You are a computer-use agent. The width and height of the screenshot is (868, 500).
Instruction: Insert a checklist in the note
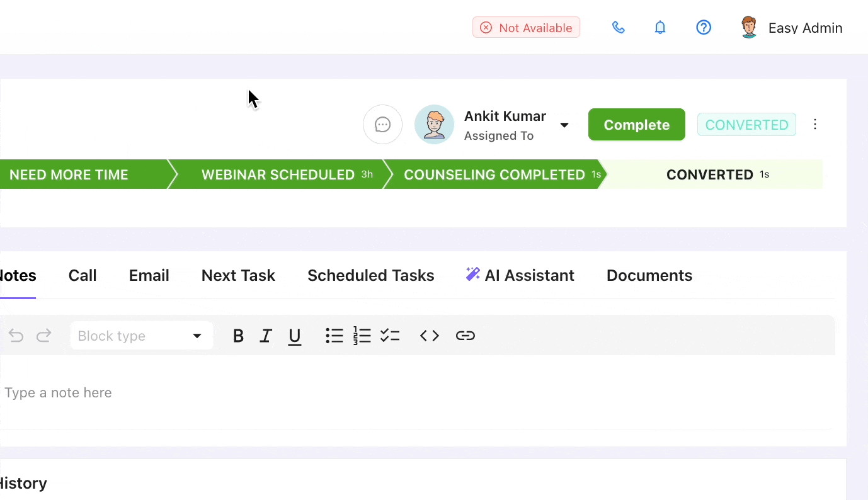click(390, 336)
